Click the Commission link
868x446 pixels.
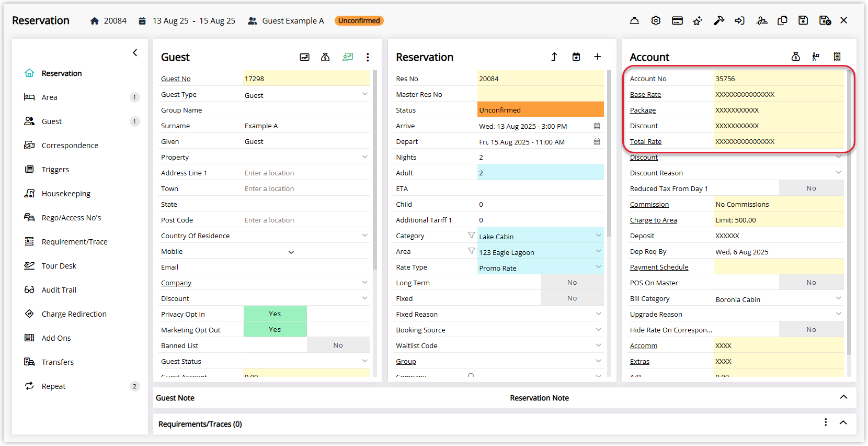[x=649, y=205]
